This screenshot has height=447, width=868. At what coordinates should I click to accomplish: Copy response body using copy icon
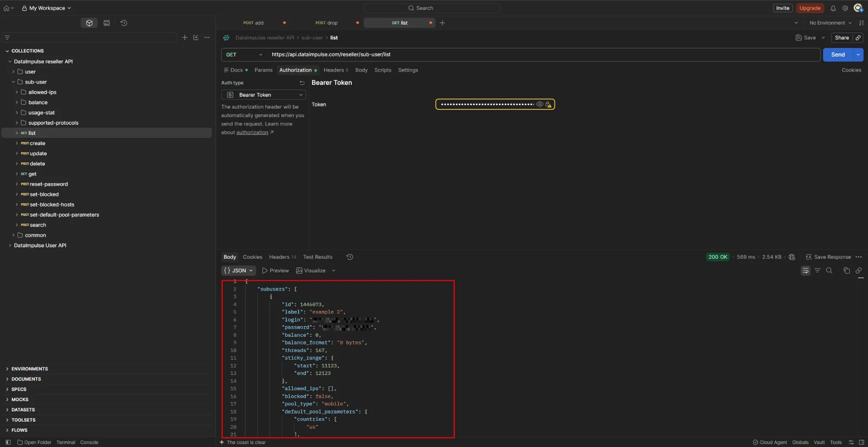click(846, 271)
